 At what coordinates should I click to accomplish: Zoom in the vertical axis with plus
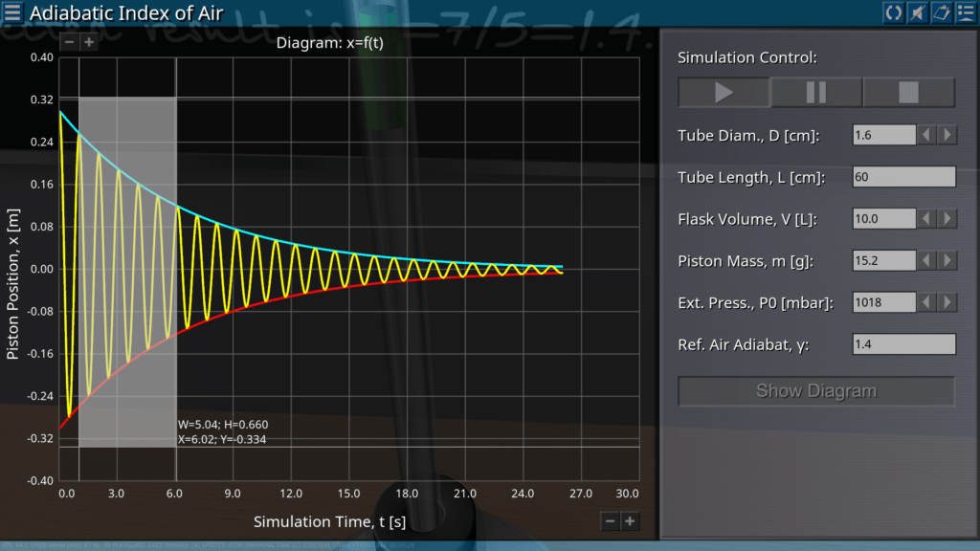pos(88,42)
